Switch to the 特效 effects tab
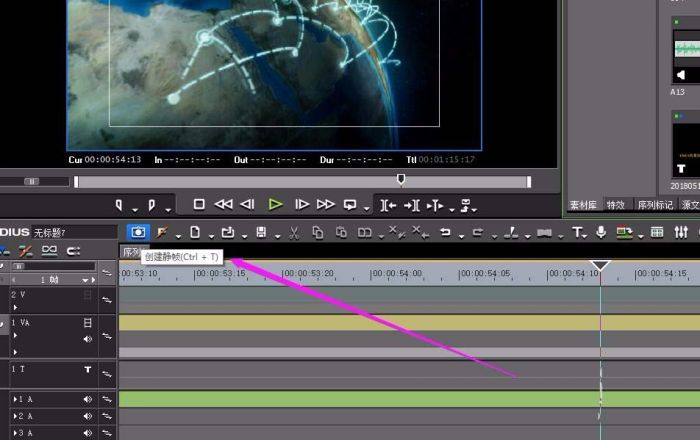 click(x=615, y=205)
